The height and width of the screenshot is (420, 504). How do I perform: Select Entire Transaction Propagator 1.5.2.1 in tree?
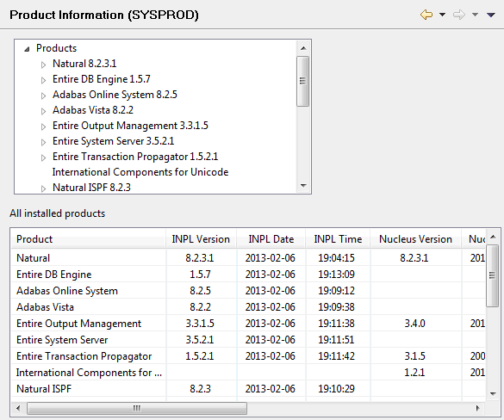pos(135,157)
